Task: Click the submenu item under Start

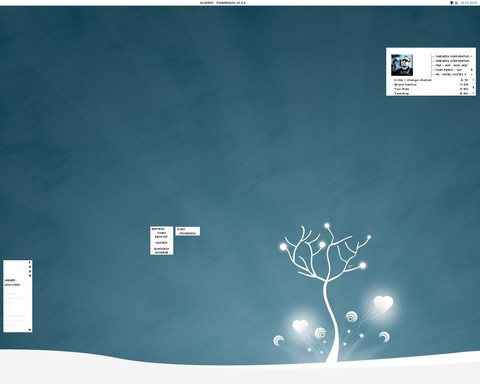Action: 188,233
